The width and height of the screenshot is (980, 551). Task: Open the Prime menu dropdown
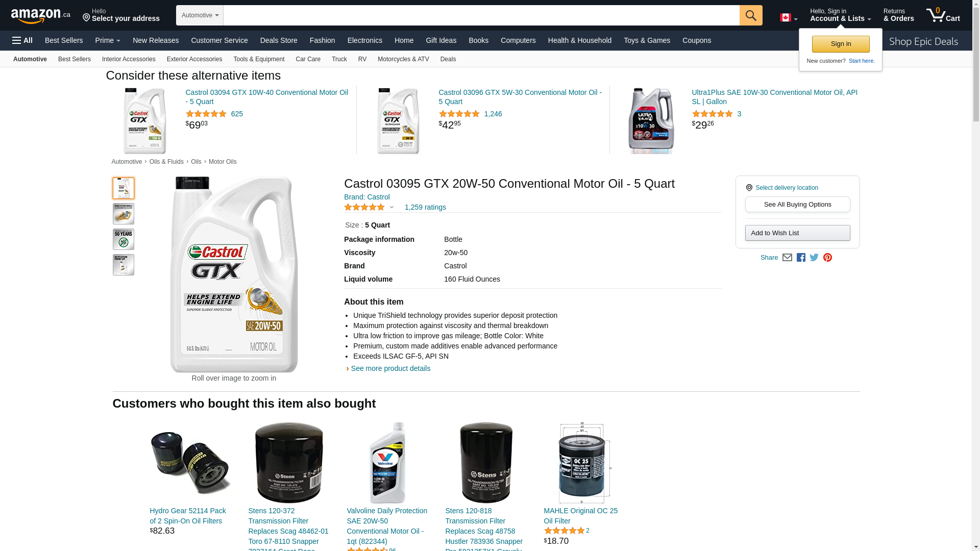pyautogui.click(x=108, y=40)
